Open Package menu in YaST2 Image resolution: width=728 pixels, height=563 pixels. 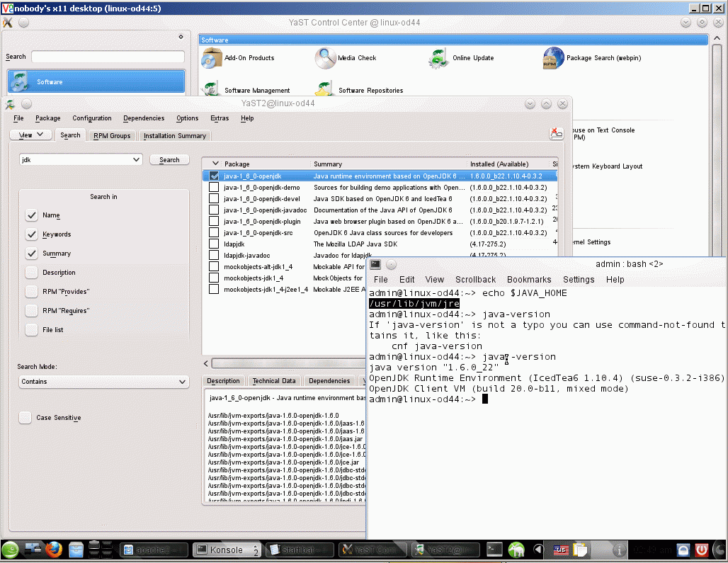point(48,118)
